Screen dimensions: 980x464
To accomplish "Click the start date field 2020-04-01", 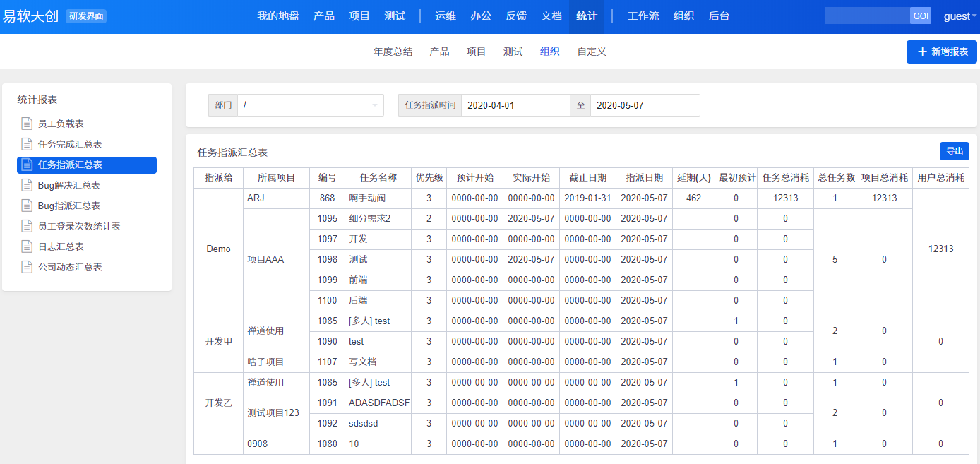I will point(515,105).
